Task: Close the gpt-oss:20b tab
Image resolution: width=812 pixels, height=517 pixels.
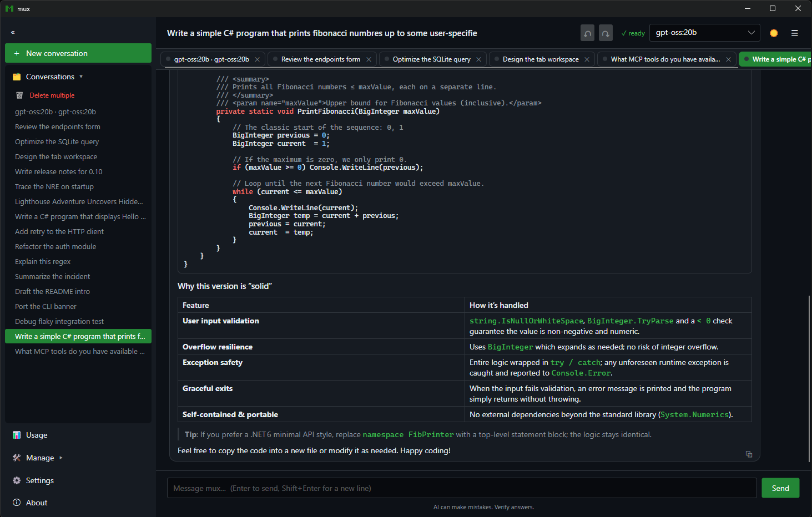Action: 257,59
